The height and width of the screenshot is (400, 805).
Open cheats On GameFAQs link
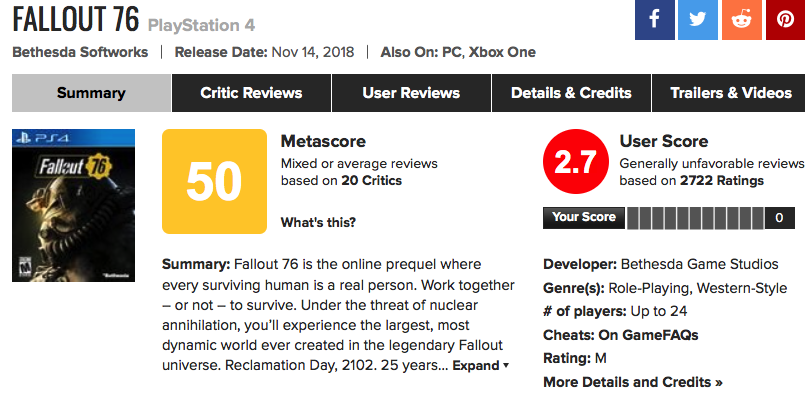(648, 335)
